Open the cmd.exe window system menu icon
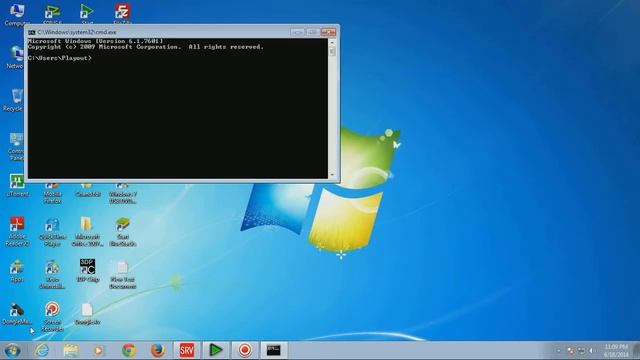640x360 pixels. [32, 32]
